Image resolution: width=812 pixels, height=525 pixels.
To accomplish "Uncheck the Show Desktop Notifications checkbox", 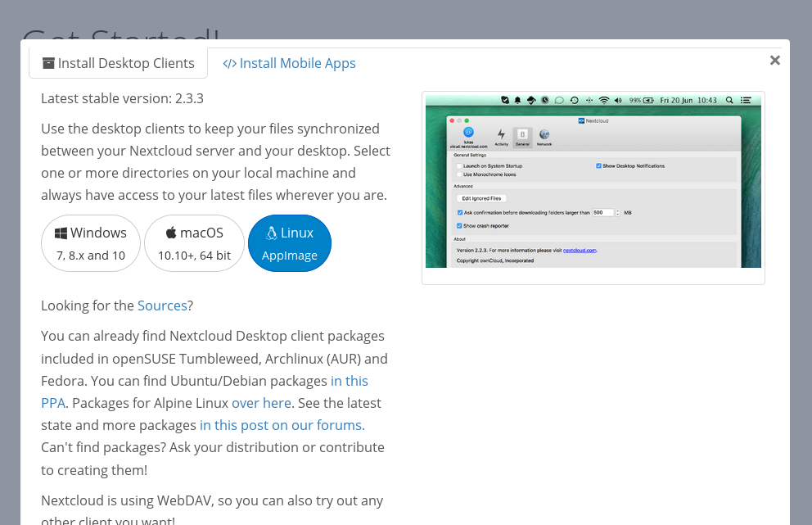I will pos(598,165).
